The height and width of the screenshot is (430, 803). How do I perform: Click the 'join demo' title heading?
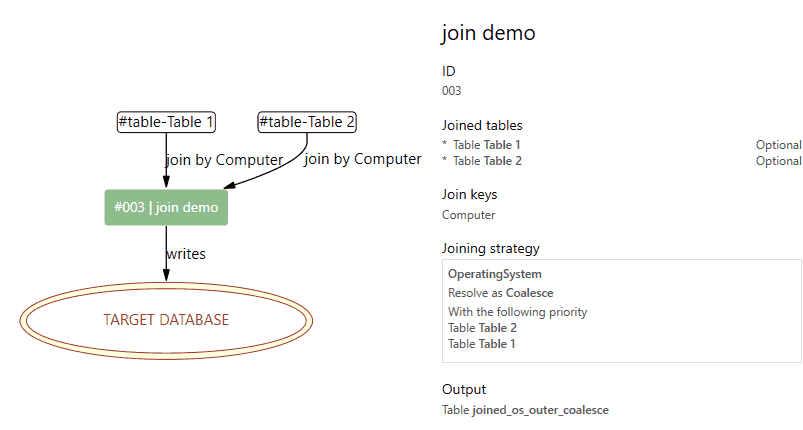488,33
